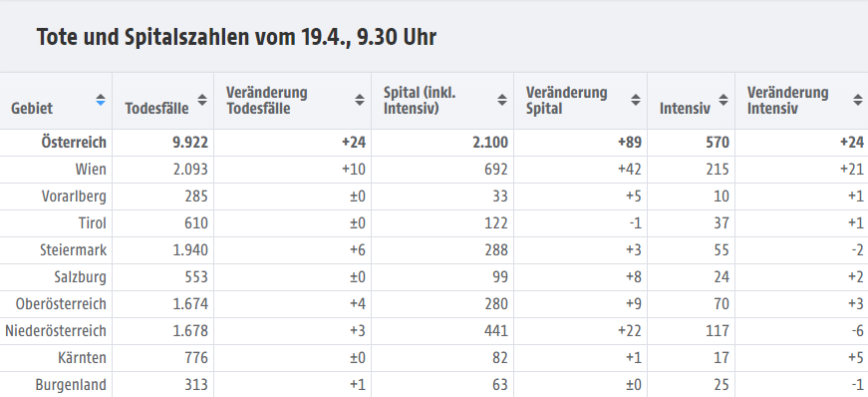Click sort arrows beside Intensiv header
The width and height of the screenshot is (868, 397).
coord(723,101)
